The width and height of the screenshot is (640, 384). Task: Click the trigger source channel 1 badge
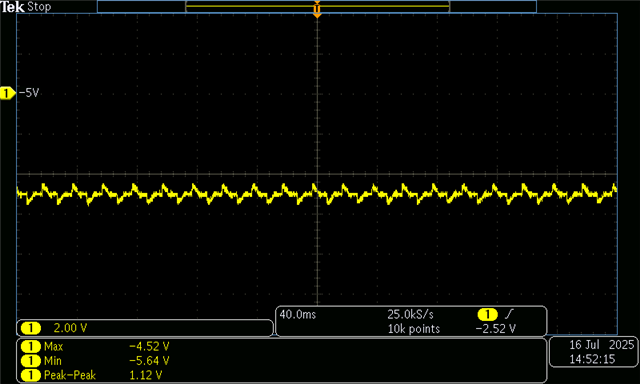[x=487, y=314]
